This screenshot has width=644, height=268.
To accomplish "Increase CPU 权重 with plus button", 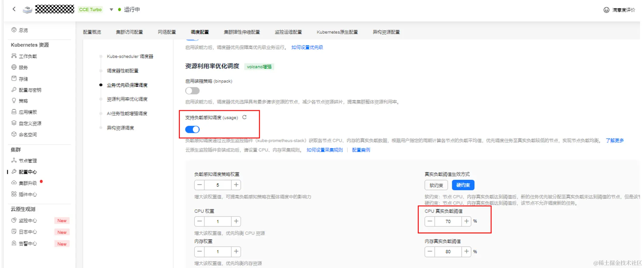I will pyautogui.click(x=236, y=221).
